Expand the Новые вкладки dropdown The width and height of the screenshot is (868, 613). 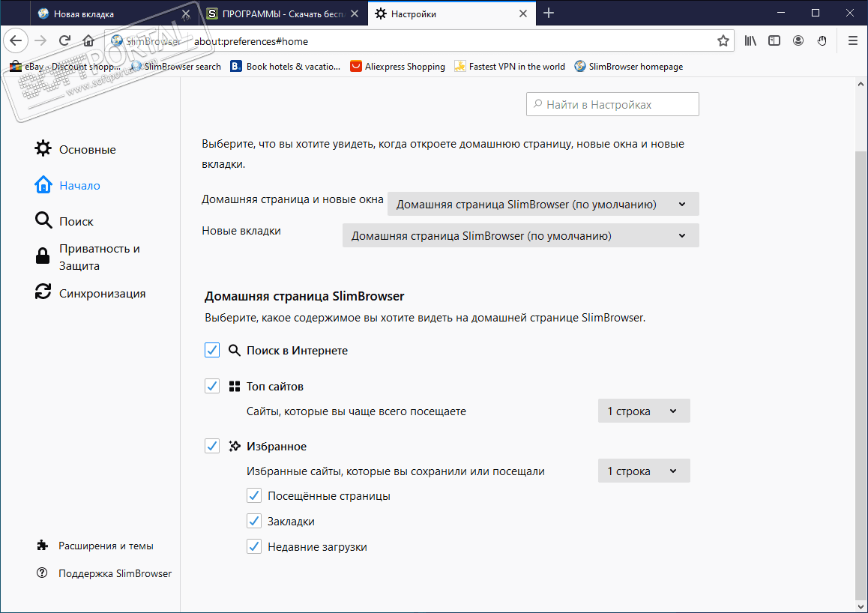coord(520,235)
